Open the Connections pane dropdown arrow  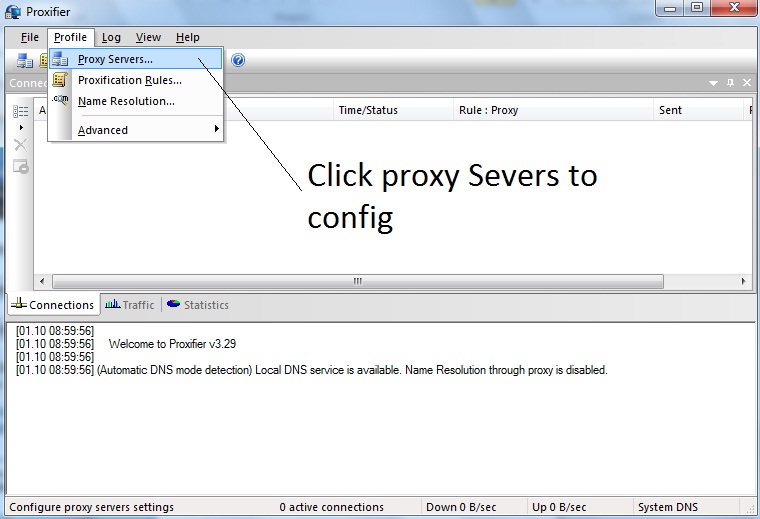point(713,83)
